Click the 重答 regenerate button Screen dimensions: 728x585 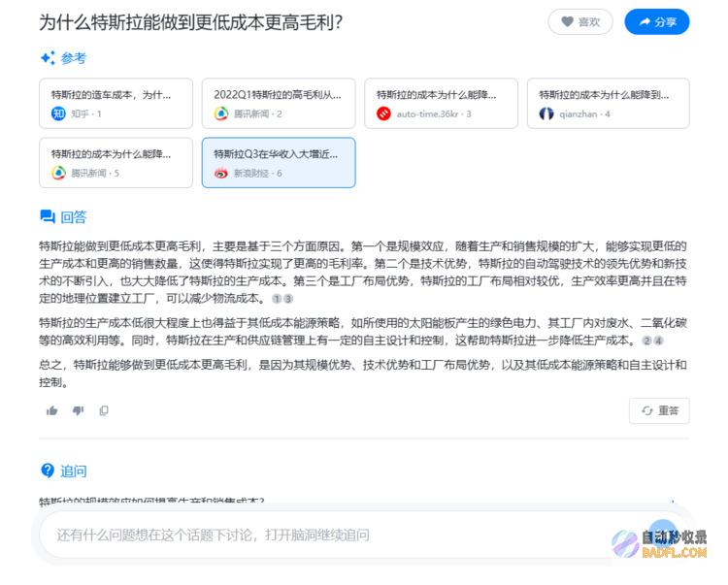click(x=659, y=410)
